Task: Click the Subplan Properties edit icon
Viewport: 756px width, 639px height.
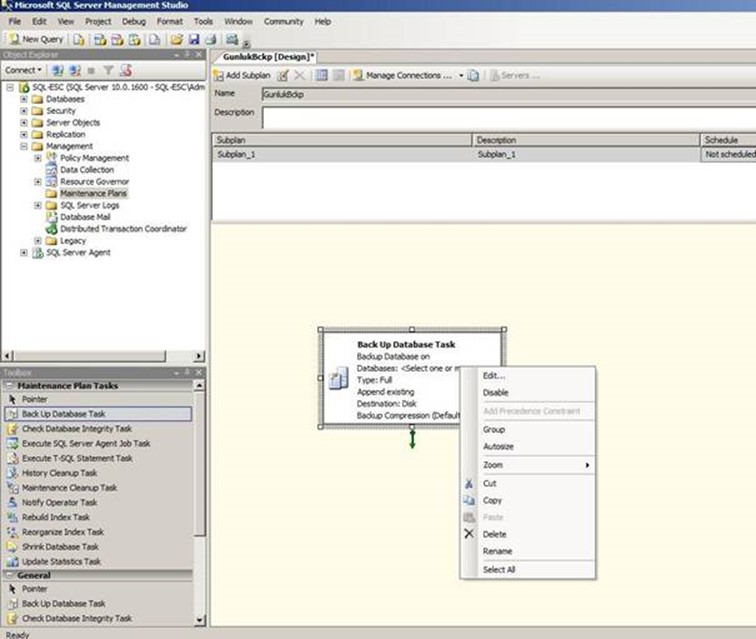Action: tap(283, 75)
